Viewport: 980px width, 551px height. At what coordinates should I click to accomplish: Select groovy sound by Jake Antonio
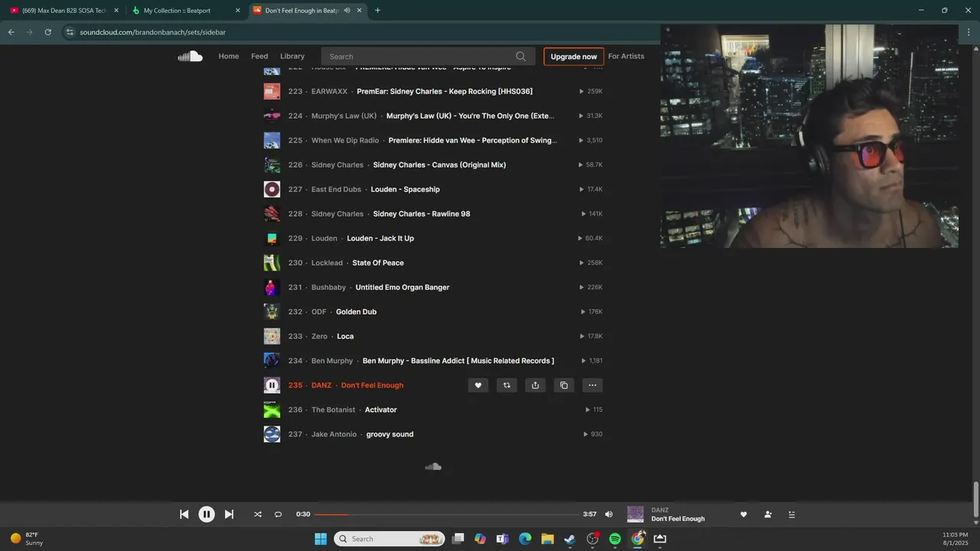[x=390, y=434]
